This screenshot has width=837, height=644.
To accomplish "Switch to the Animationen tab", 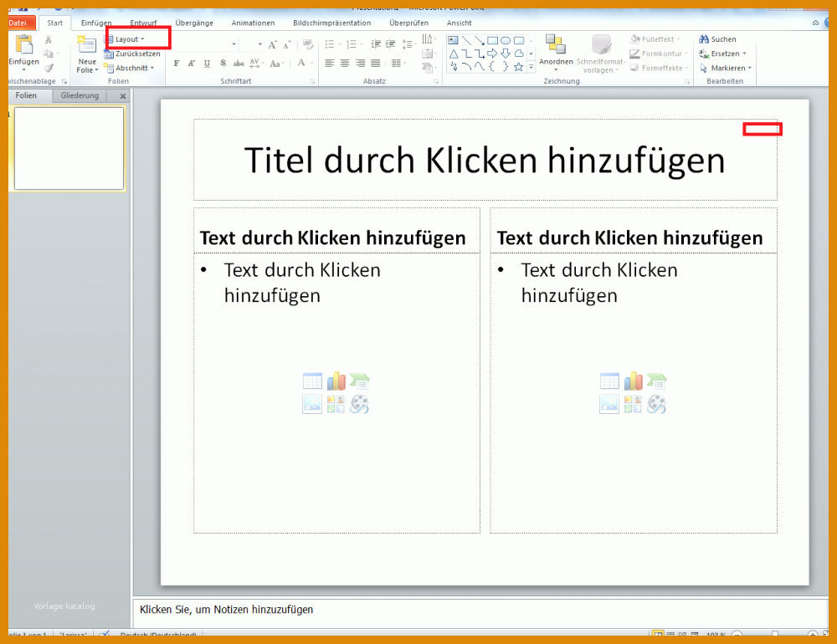I will (253, 23).
